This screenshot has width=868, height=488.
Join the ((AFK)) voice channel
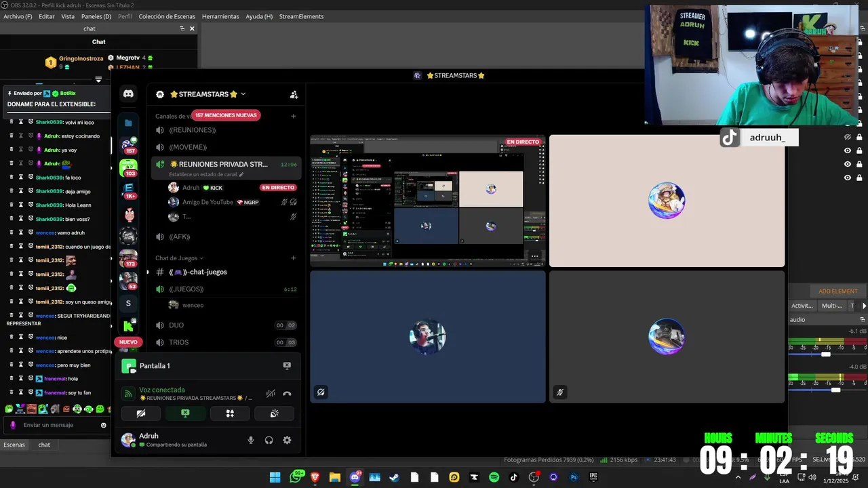pos(225,237)
